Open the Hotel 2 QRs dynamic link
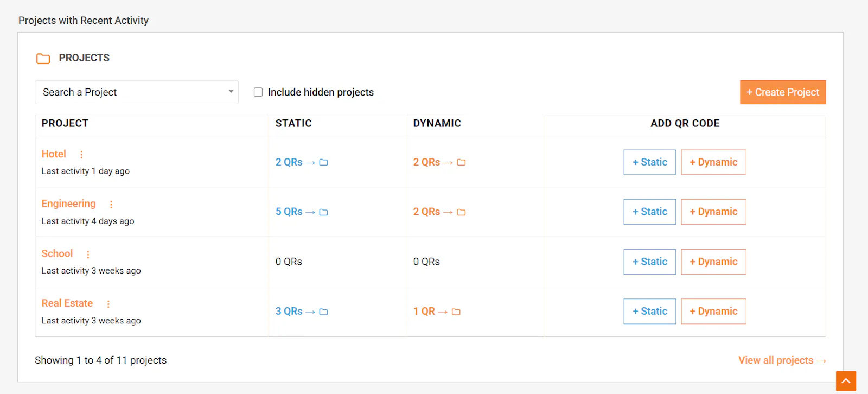 click(427, 162)
